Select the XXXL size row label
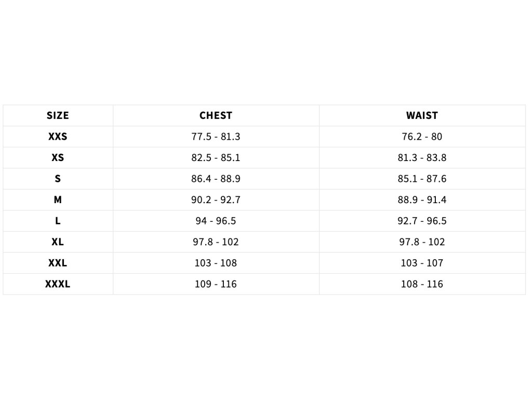The width and height of the screenshot is (532, 399). [58, 284]
